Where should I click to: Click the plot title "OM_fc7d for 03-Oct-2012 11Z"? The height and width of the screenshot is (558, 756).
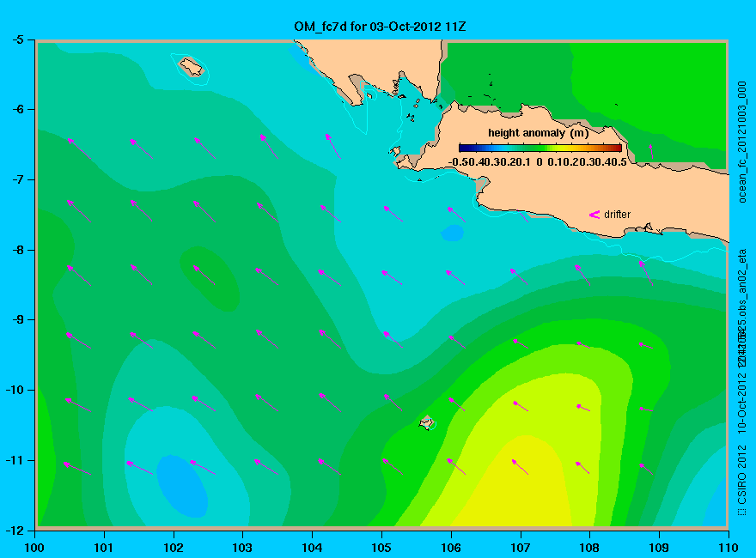(380, 27)
